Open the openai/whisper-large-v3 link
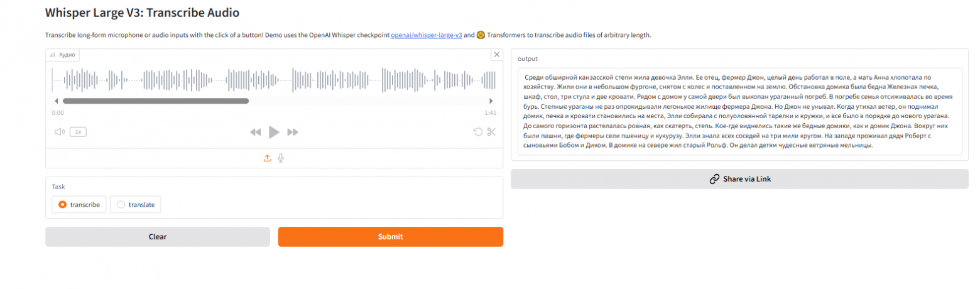 [426, 35]
